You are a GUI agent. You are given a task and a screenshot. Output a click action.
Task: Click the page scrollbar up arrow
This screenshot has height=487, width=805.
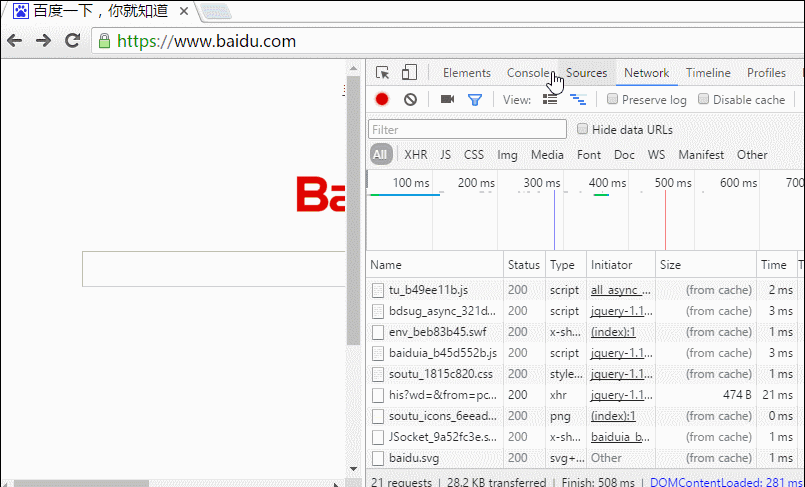point(353,68)
